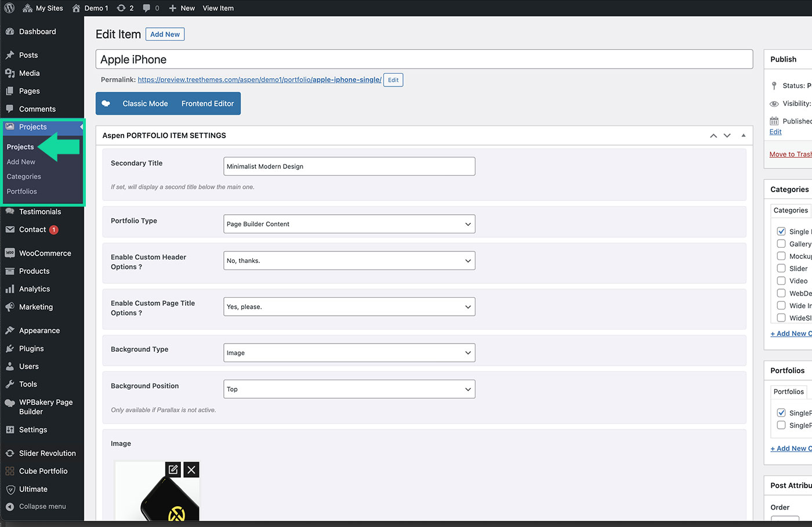Open the comments bubble icon in admin bar

(147, 8)
